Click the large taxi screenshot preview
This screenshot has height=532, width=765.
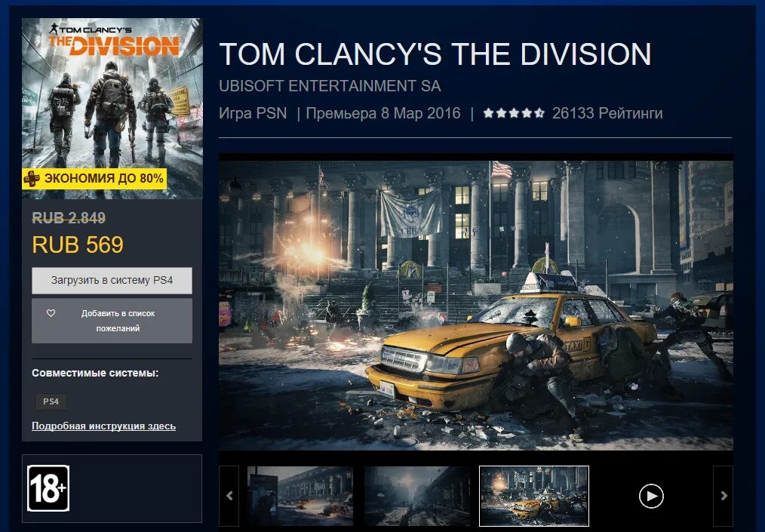tap(476, 305)
